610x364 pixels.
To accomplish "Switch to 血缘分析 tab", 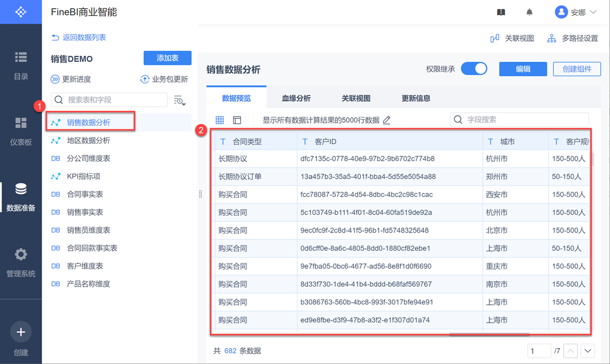I will coord(296,98).
